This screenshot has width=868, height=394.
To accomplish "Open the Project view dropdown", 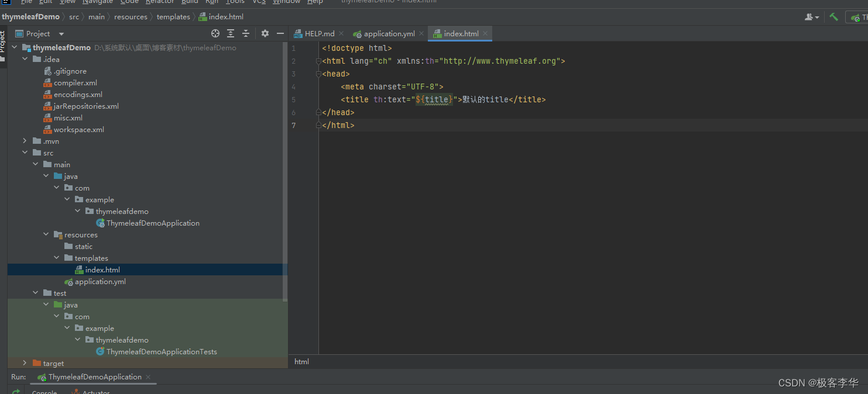I will pos(61,34).
